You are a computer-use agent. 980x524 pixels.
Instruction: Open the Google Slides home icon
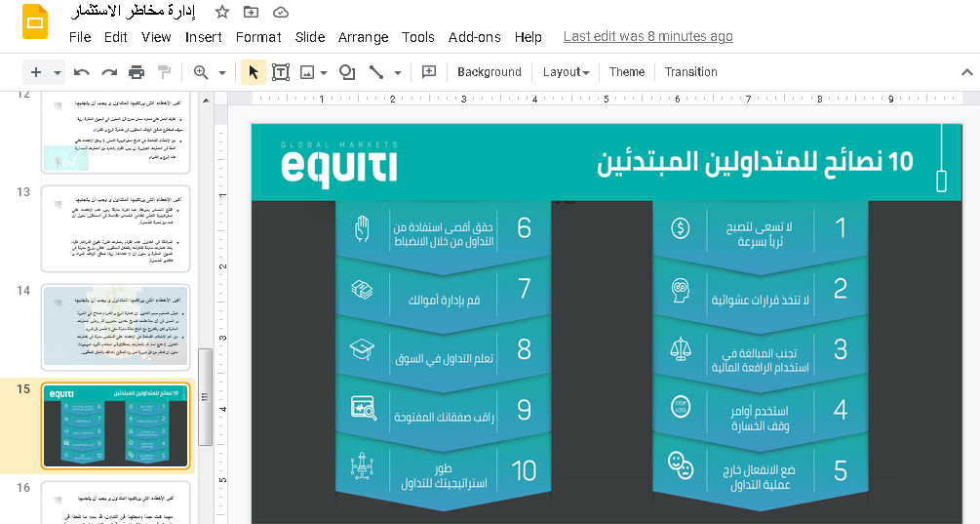click(34, 21)
